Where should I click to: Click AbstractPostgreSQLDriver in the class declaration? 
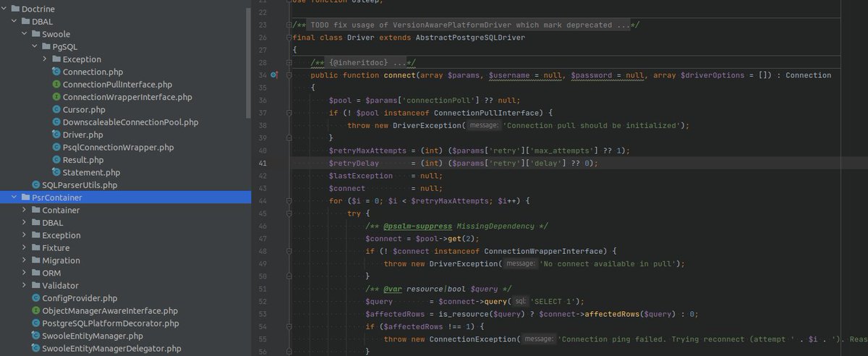469,37
